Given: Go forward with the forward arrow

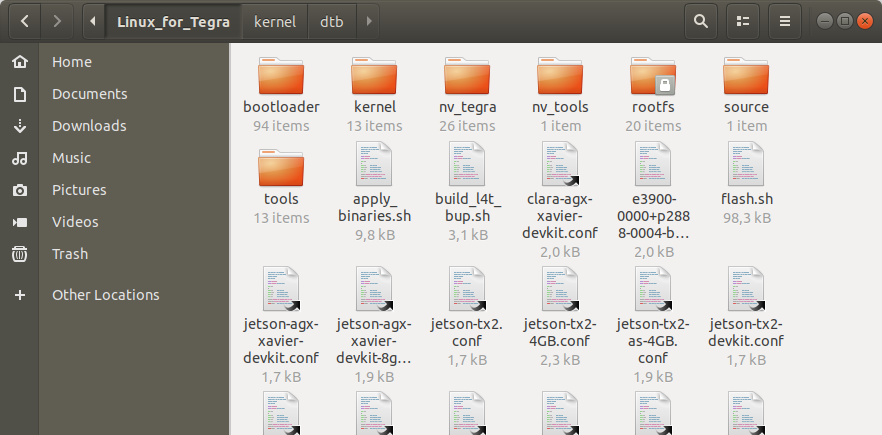Looking at the screenshot, I should [57, 21].
